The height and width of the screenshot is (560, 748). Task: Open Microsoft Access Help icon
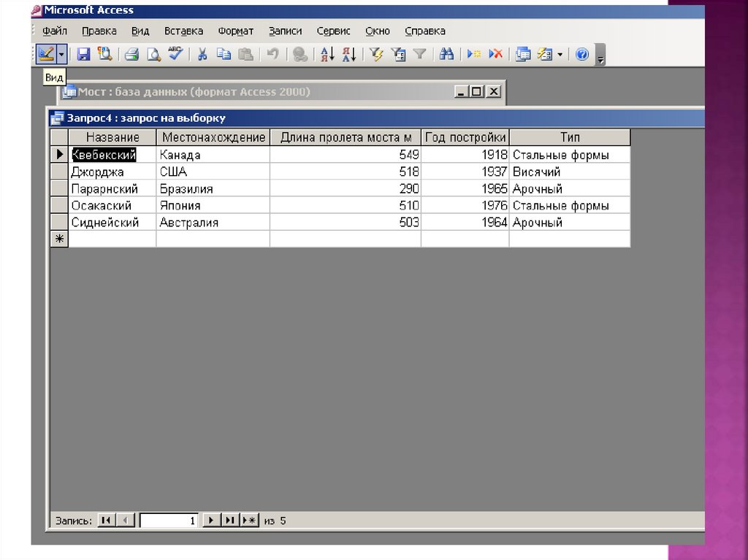coord(582,54)
